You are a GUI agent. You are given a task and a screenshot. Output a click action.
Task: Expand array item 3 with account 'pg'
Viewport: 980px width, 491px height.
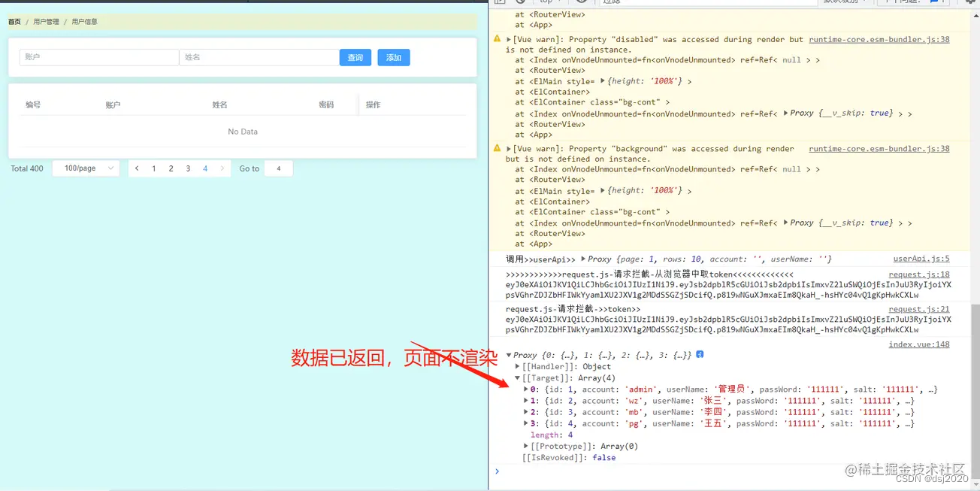pyautogui.click(x=526, y=423)
